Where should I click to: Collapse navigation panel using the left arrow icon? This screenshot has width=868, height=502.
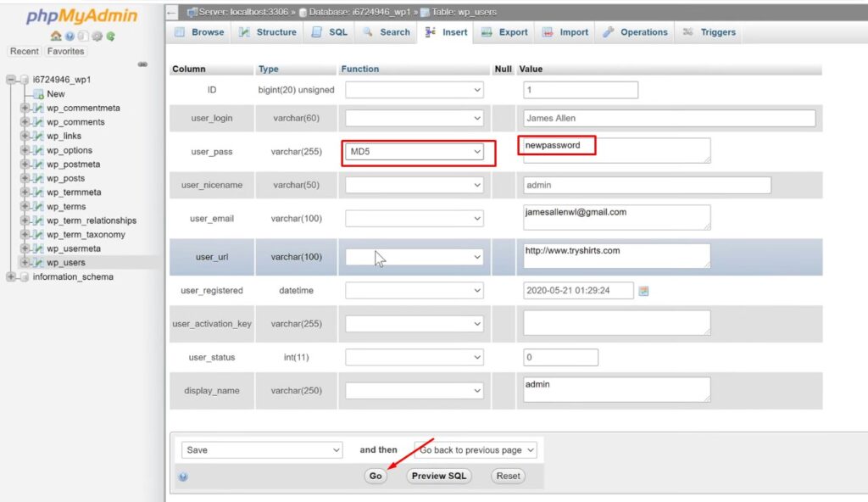pyautogui.click(x=170, y=12)
